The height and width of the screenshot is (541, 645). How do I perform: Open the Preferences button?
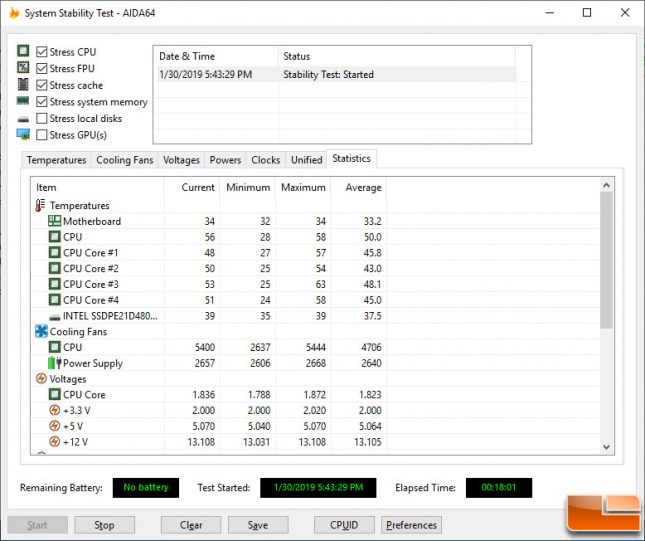point(411,525)
